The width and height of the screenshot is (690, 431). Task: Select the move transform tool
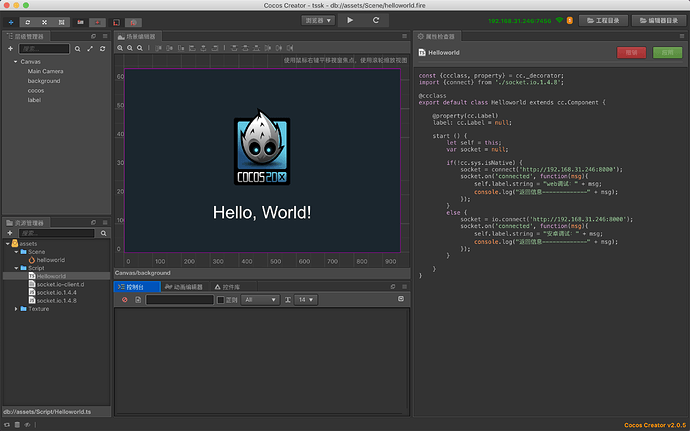[10, 20]
